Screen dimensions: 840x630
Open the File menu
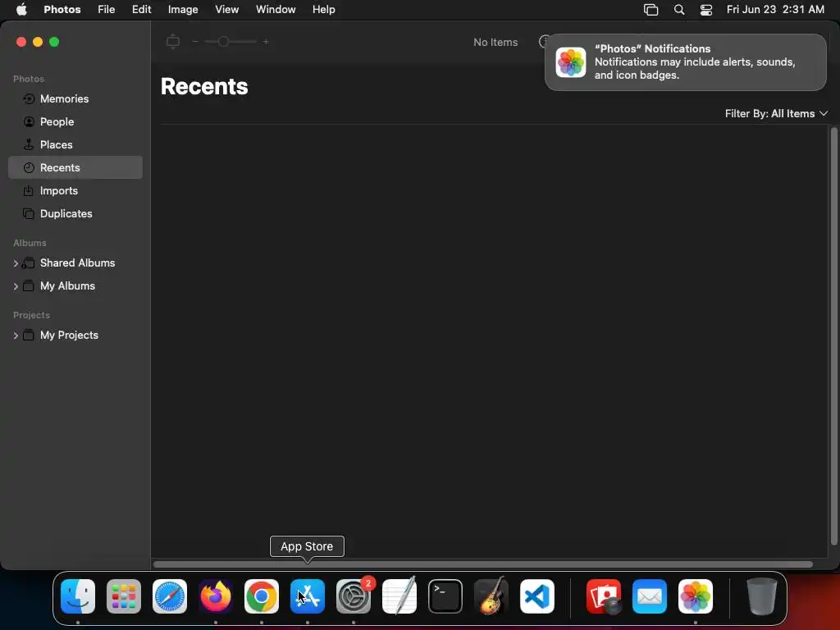(x=106, y=10)
